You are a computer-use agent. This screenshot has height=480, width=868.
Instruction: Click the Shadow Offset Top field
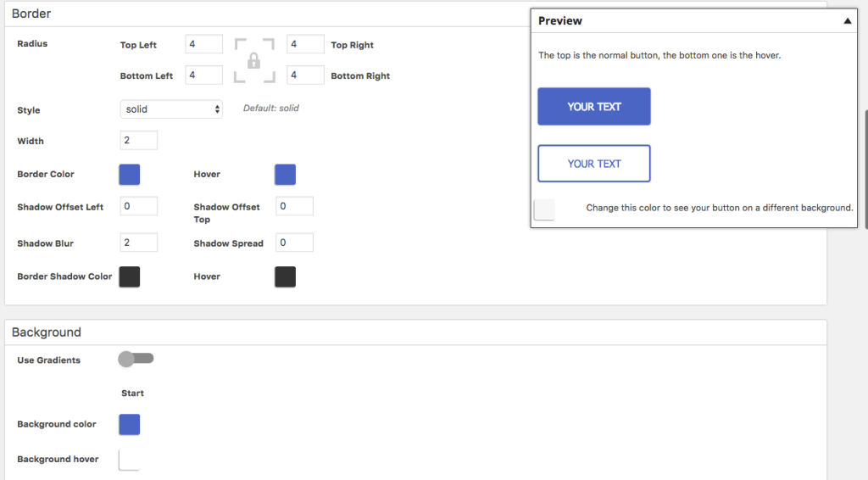294,207
